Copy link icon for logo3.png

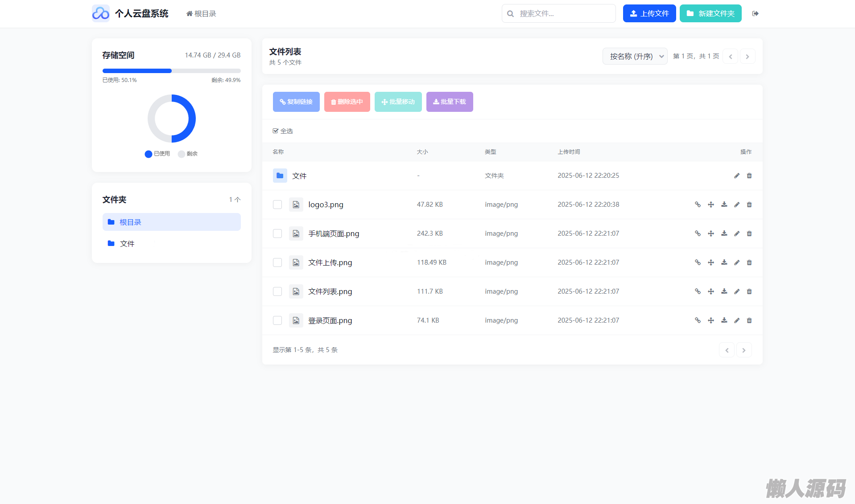coord(698,205)
